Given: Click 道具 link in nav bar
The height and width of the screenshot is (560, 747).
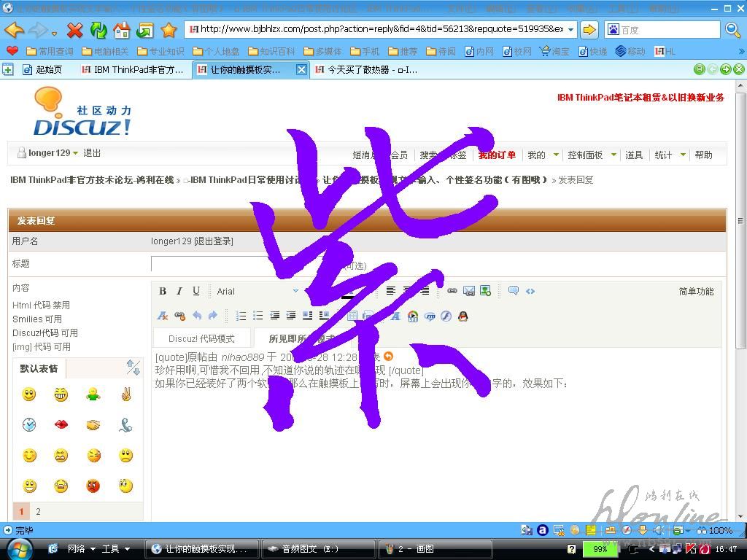Looking at the screenshot, I should pyautogui.click(x=634, y=155).
